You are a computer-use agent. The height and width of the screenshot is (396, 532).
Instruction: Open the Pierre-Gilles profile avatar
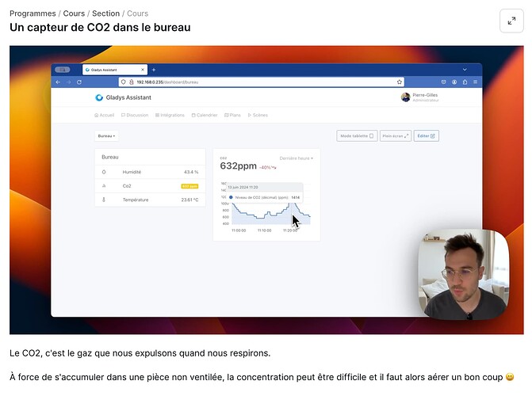tap(405, 97)
